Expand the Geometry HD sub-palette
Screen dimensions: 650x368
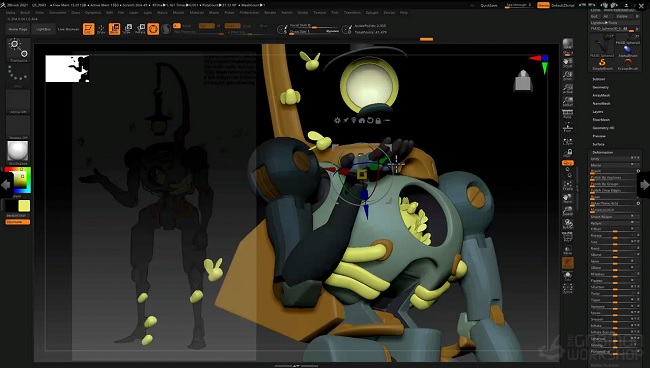(x=603, y=128)
